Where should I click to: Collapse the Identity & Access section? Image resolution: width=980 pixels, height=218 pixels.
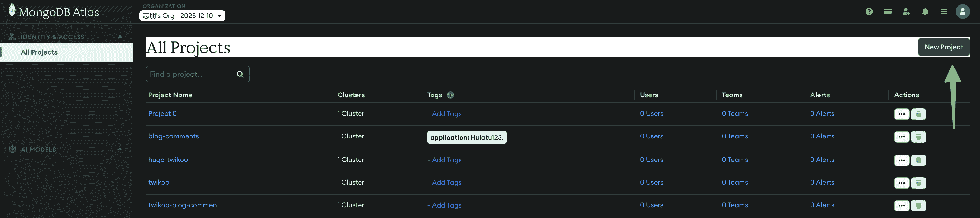120,37
